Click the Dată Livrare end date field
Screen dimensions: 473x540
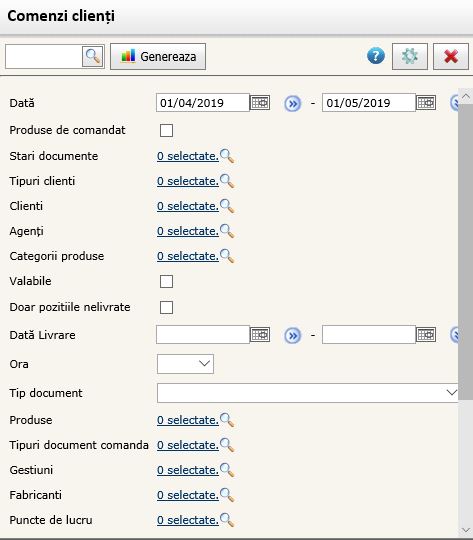pyautogui.click(x=369, y=335)
